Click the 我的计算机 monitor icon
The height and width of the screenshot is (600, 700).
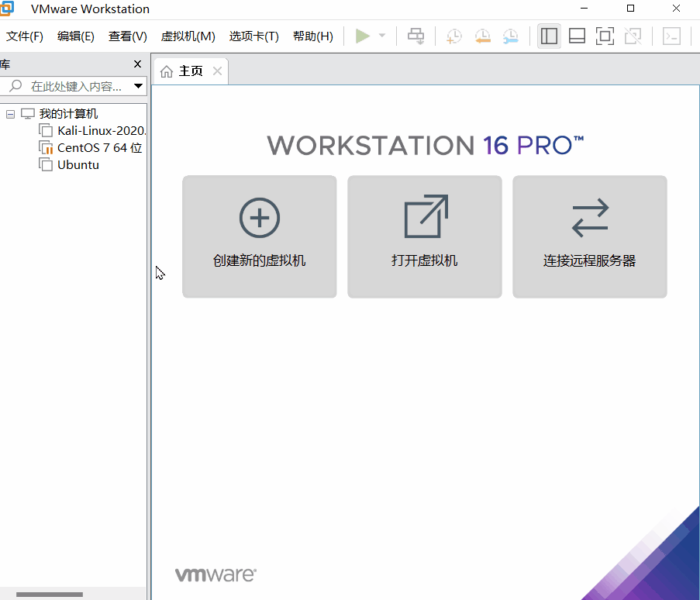click(x=28, y=114)
